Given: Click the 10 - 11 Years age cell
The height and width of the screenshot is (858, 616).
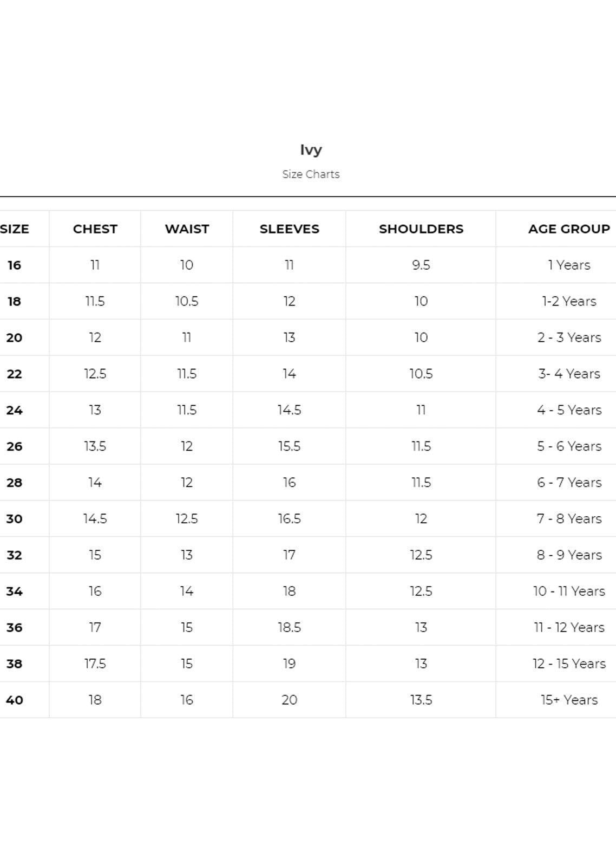Looking at the screenshot, I should coord(569,591).
